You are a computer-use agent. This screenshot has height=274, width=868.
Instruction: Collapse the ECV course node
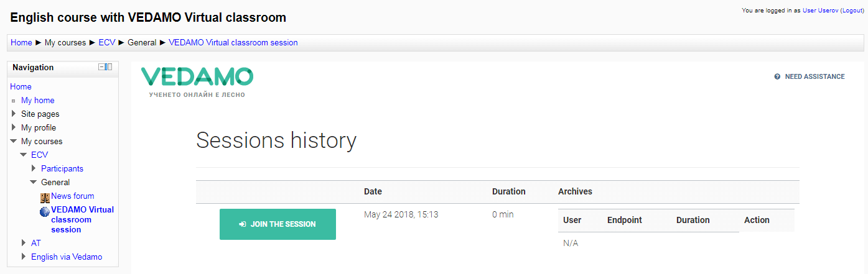pyautogui.click(x=24, y=155)
